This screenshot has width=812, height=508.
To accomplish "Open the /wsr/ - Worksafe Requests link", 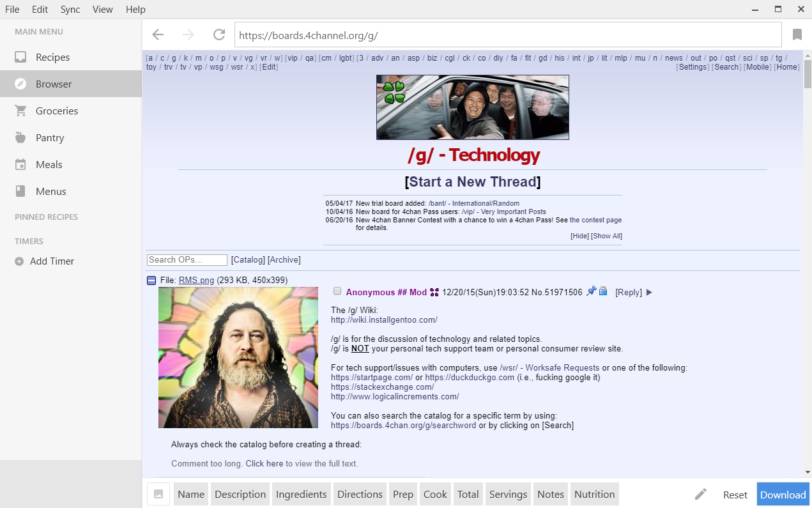I will [x=549, y=368].
